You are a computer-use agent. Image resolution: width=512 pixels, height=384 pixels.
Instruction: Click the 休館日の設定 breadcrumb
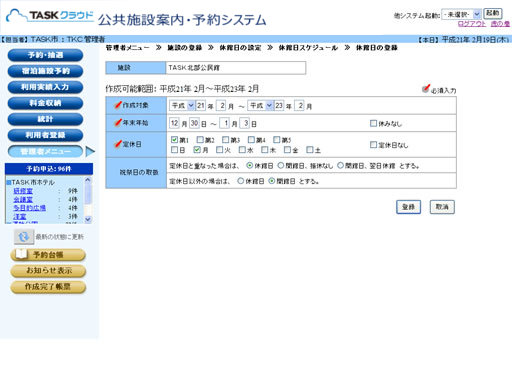point(240,48)
